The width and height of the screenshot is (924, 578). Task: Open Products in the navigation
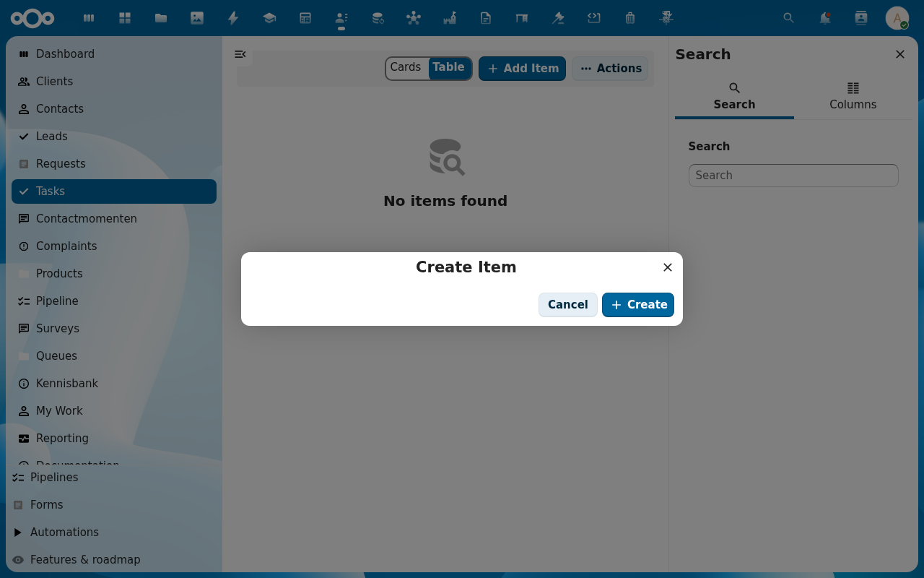point(114,274)
